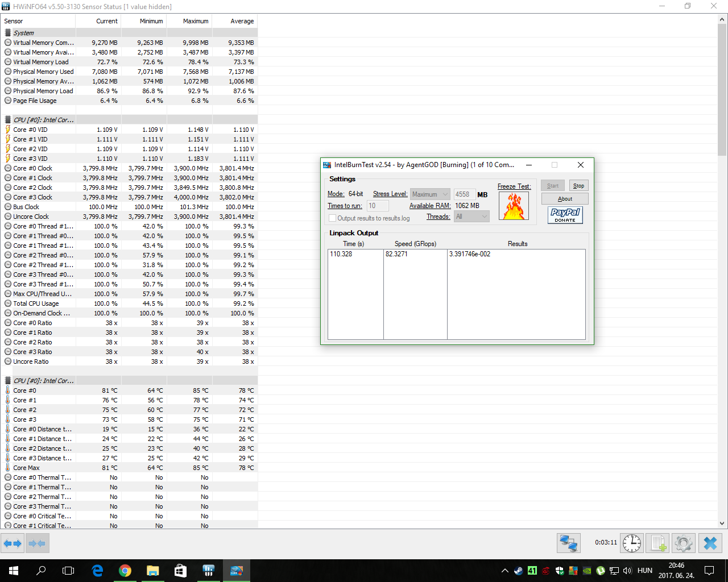Image resolution: width=728 pixels, height=582 pixels.
Task: Click the Time (s) Linpack column header
Action: point(354,244)
